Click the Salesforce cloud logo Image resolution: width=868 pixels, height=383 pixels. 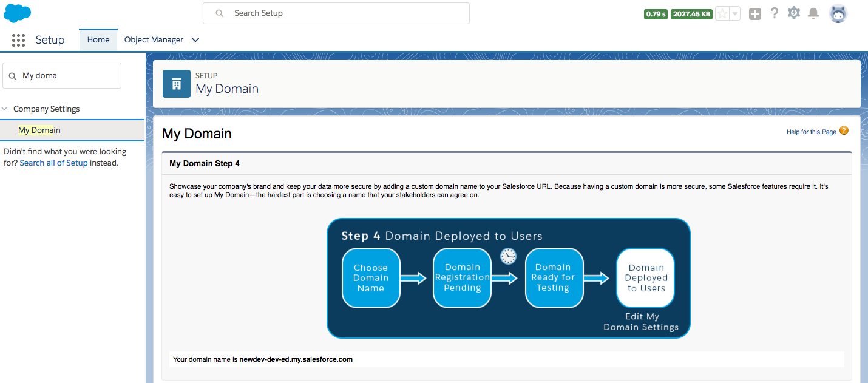coord(18,13)
